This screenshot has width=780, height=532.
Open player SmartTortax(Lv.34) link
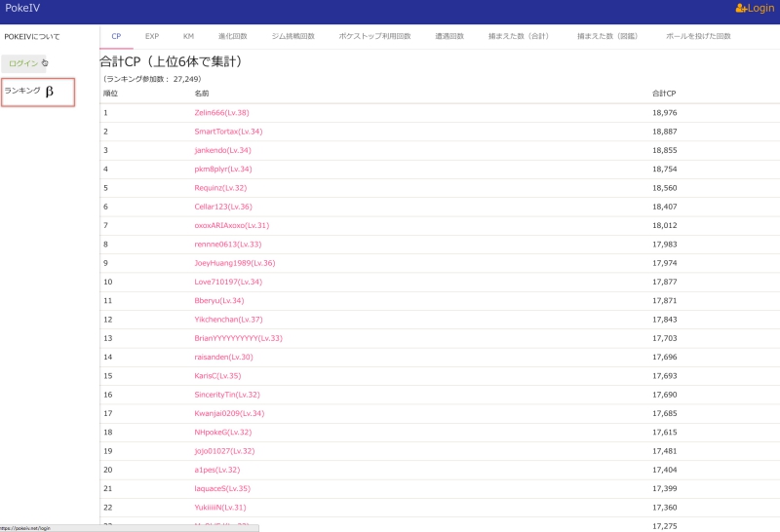point(228,132)
